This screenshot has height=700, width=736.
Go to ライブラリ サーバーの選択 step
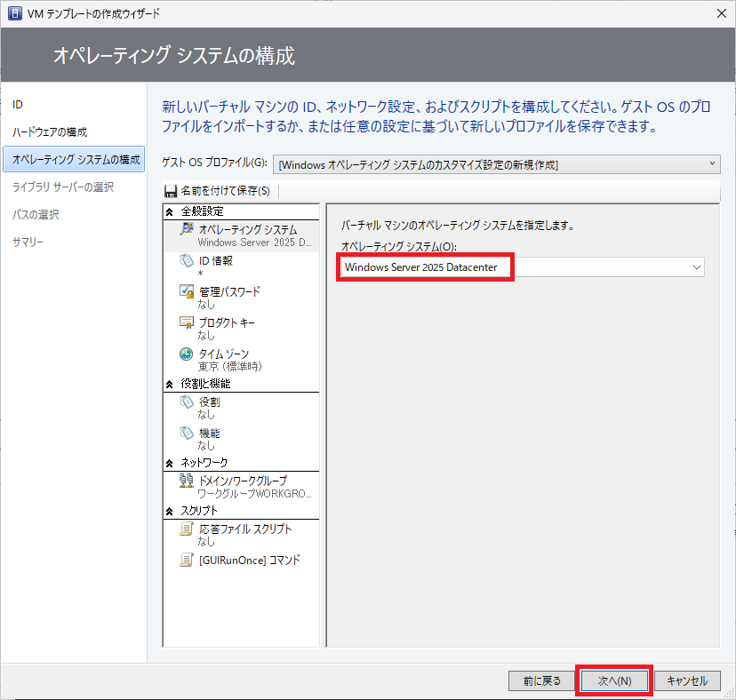[x=63, y=187]
